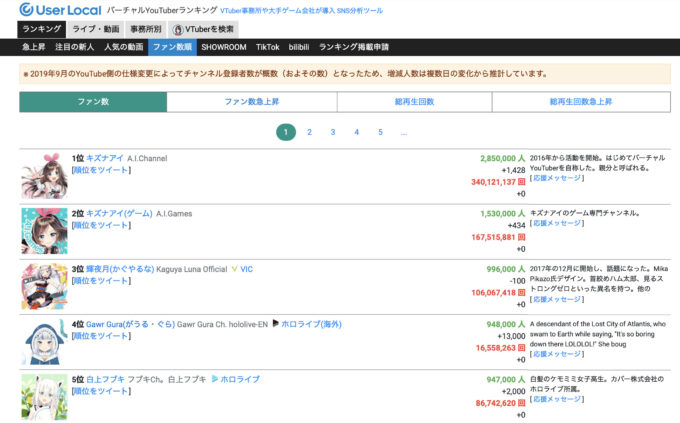The width and height of the screenshot is (680, 423).
Task: Open the キズナアイ(ゲーム) name link
Action: [x=119, y=213]
